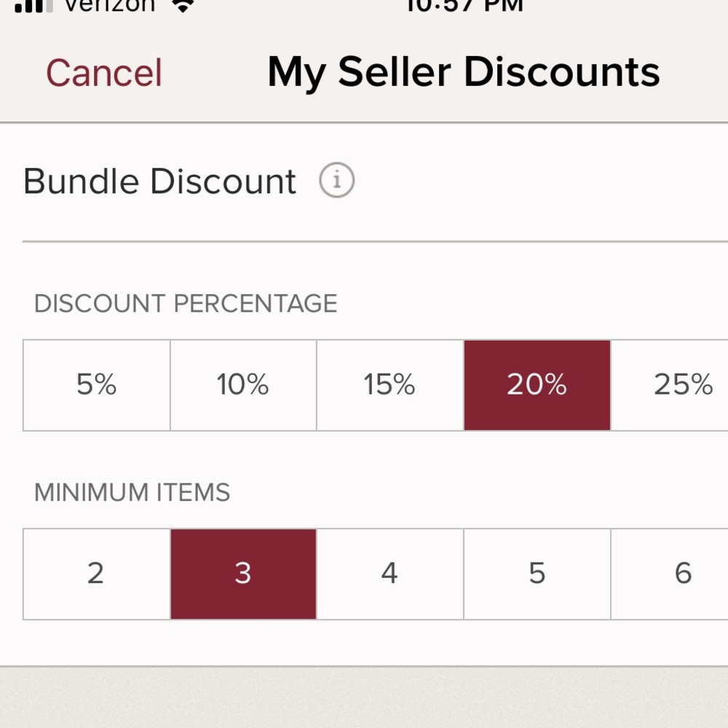
Task: Select the 5% discount percentage
Action: [97, 385]
